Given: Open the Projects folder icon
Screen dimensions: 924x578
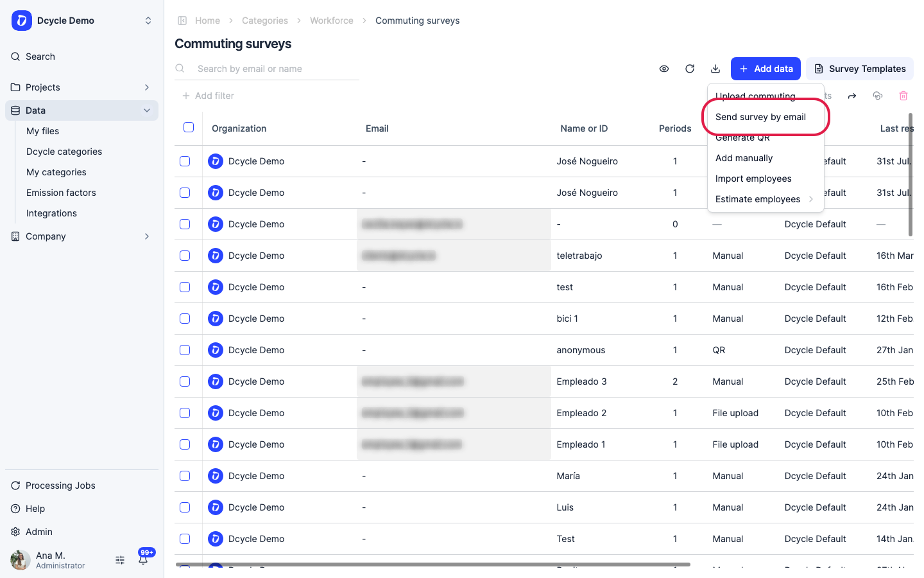Looking at the screenshot, I should [15, 87].
